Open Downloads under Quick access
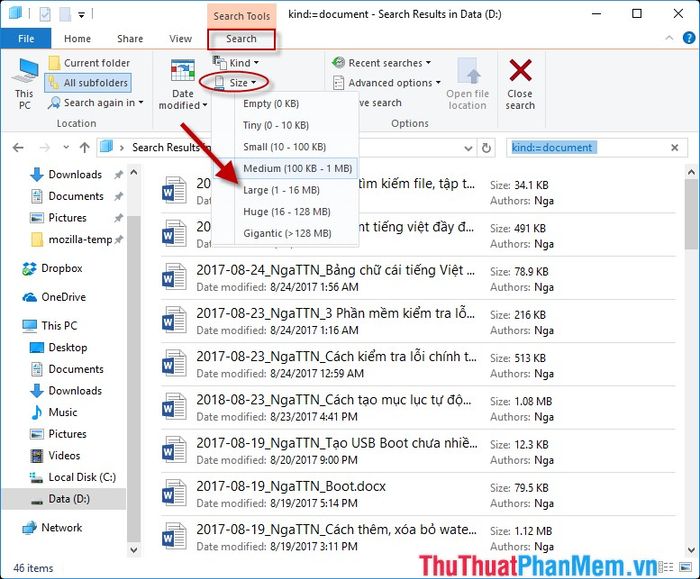 [75, 175]
